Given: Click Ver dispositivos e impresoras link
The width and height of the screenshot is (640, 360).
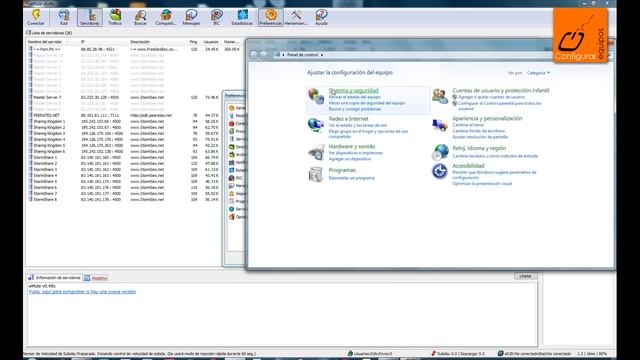Looking at the screenshot, I should 356,153.
